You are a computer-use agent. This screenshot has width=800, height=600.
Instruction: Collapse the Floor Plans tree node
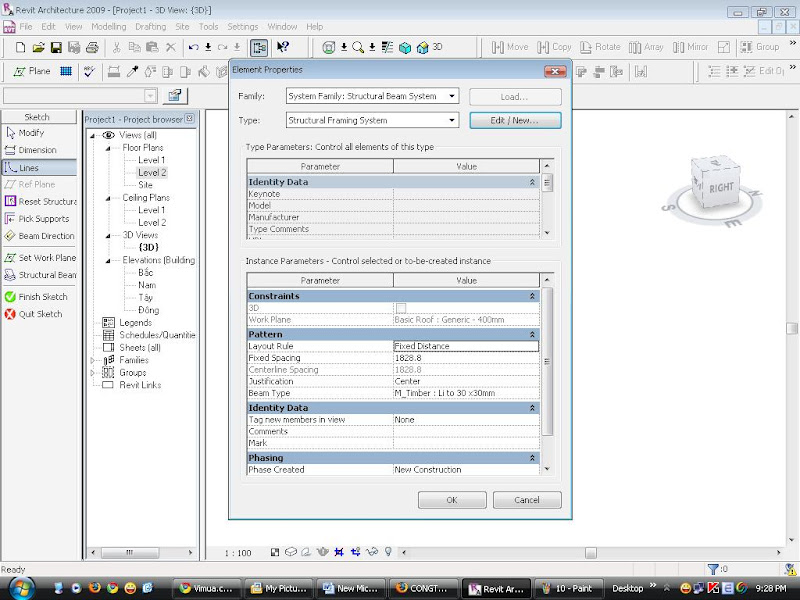pyautogui.click(x=108, y=148)
